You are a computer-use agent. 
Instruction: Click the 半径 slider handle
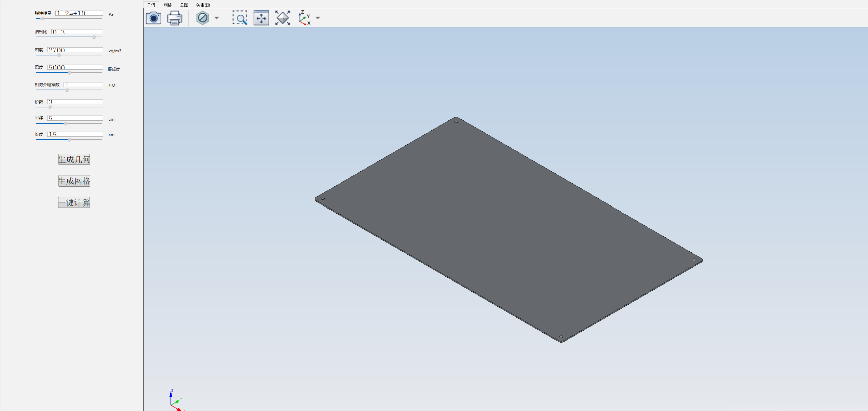(65, 123)
